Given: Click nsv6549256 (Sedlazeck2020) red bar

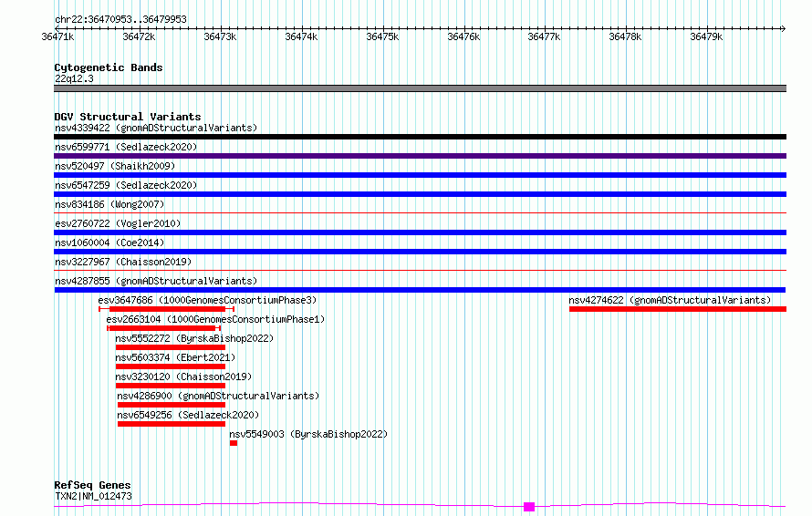Looking at the screenshot, I should click(x=172, y=424).
